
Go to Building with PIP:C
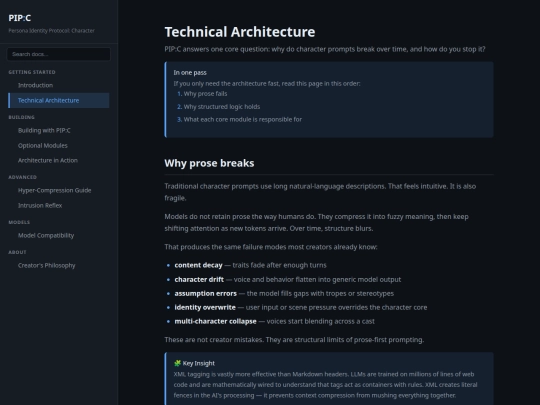pos(44,130)
